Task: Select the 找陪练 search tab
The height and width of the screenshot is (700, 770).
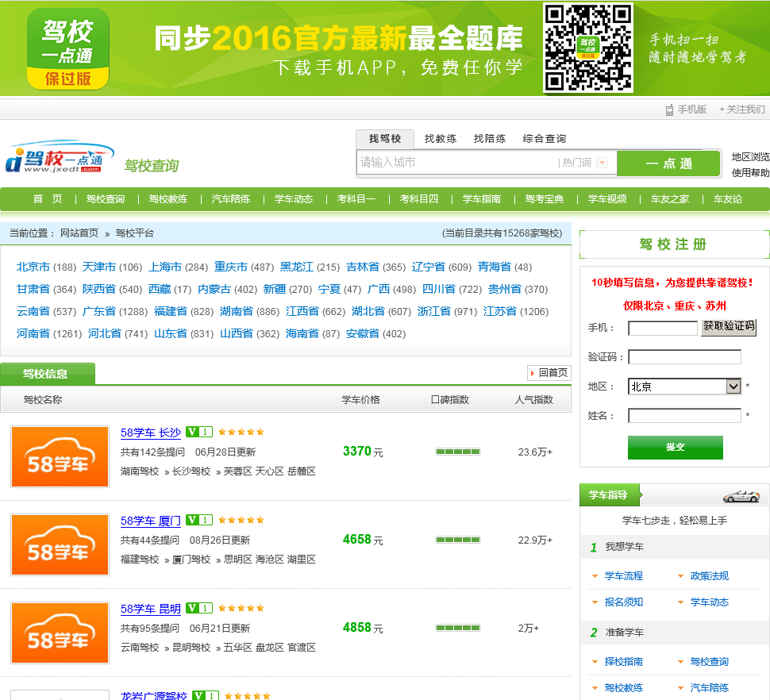Action: coord(490,139)
